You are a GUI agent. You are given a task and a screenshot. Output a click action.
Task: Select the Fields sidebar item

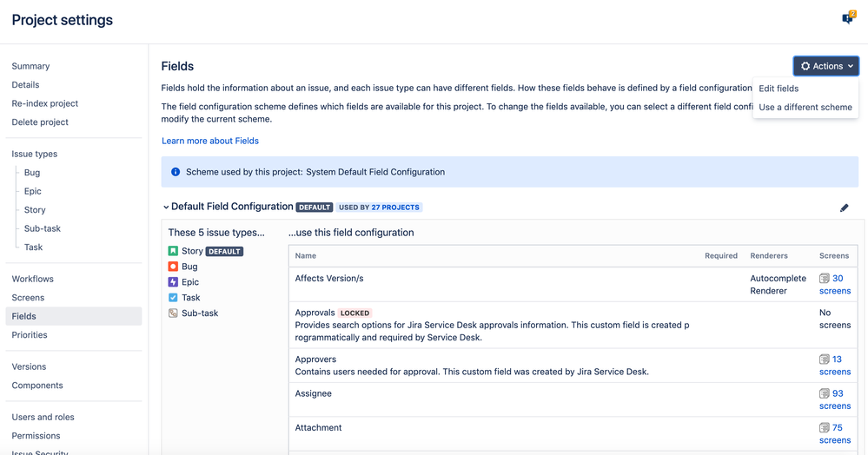tap(74, 316)
